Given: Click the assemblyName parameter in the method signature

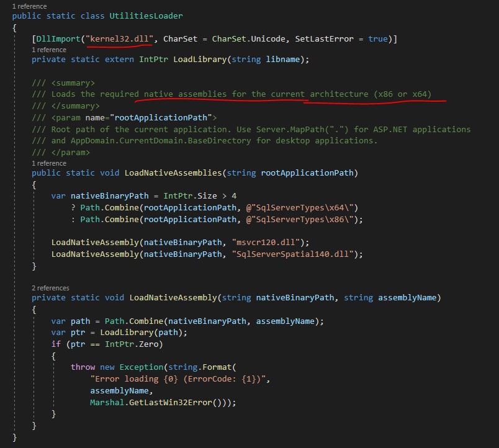Looking at the screenshot, I should pos(407,298).
